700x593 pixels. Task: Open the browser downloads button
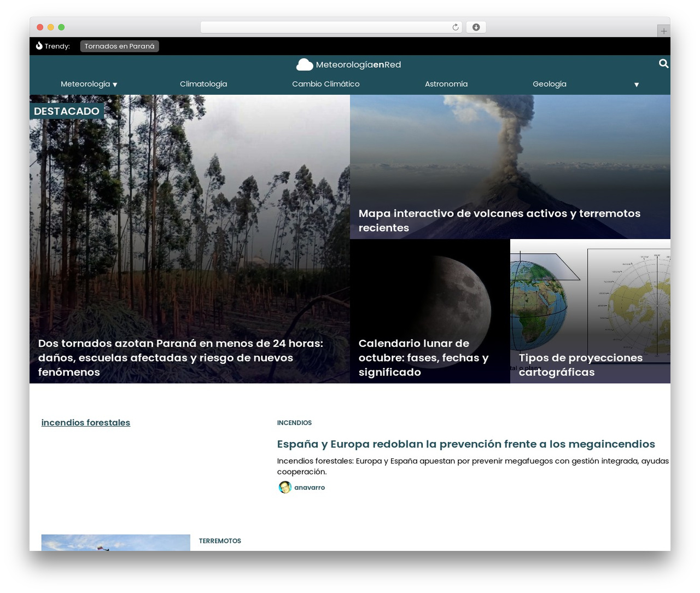tap(476, 27)
